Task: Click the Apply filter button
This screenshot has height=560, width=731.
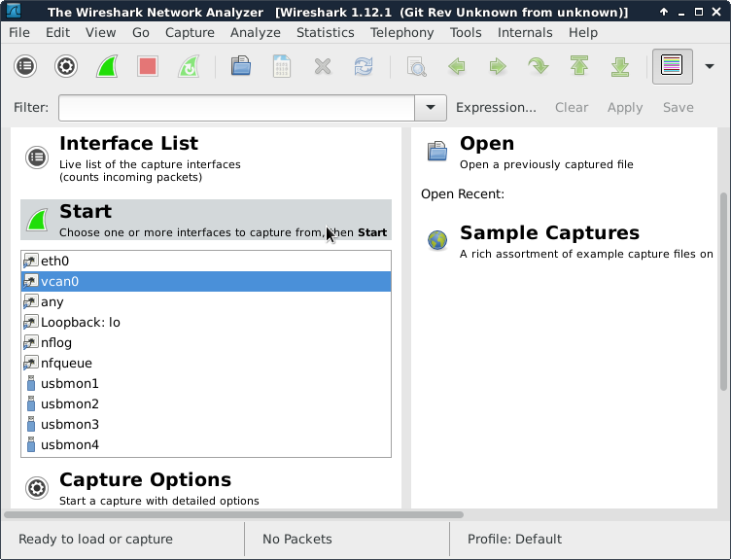Action: 625,108
